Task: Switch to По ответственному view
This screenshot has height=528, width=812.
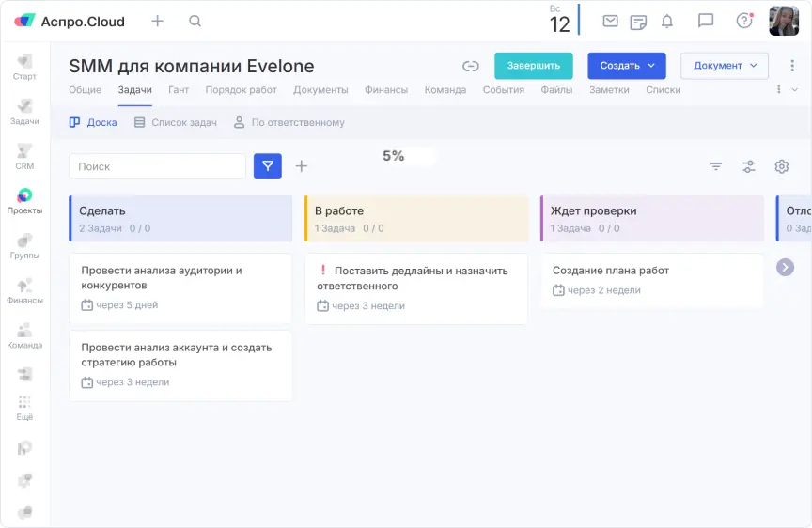Action: [289, 122]
